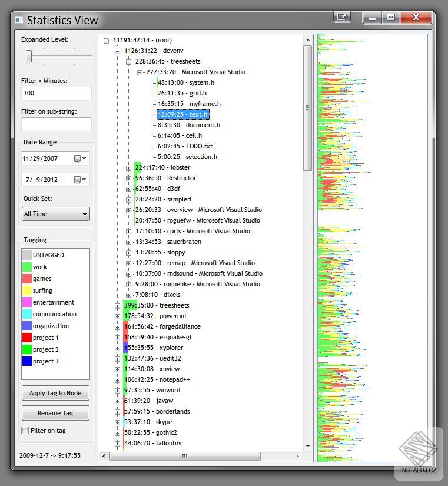
Task: Select the falloutnv tree entry
Action: [152, 443]
